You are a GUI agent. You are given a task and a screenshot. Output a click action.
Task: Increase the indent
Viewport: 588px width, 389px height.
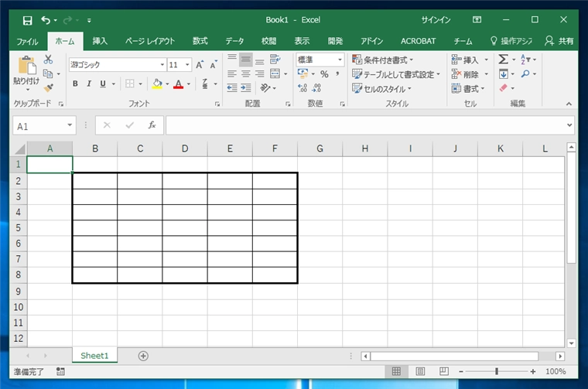click(x=245, y=88)
